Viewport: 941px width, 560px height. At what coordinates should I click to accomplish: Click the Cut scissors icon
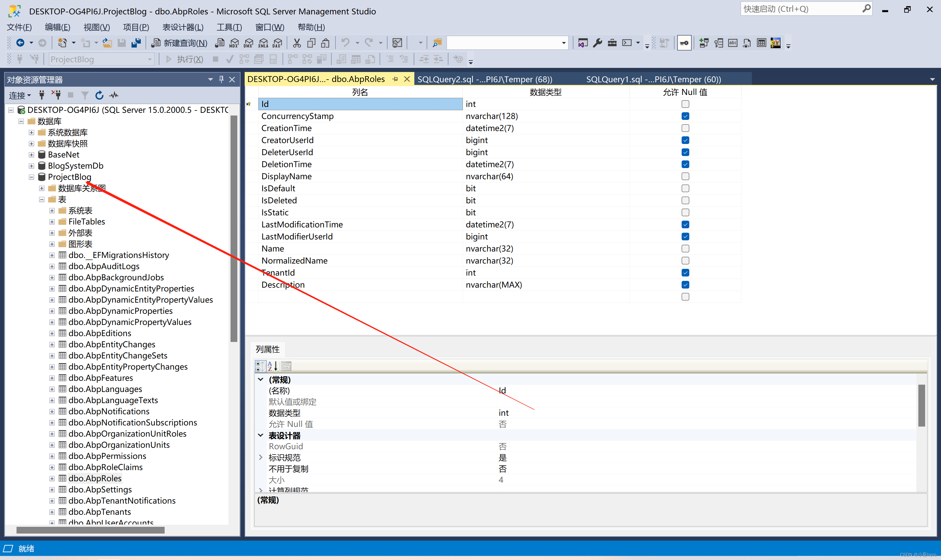click(297, 43)
